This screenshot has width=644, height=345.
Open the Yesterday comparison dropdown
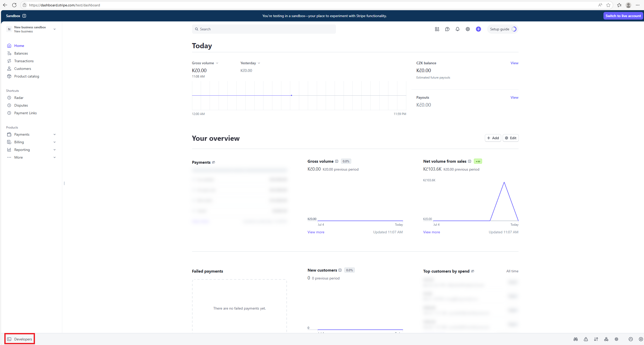[250, 63]
